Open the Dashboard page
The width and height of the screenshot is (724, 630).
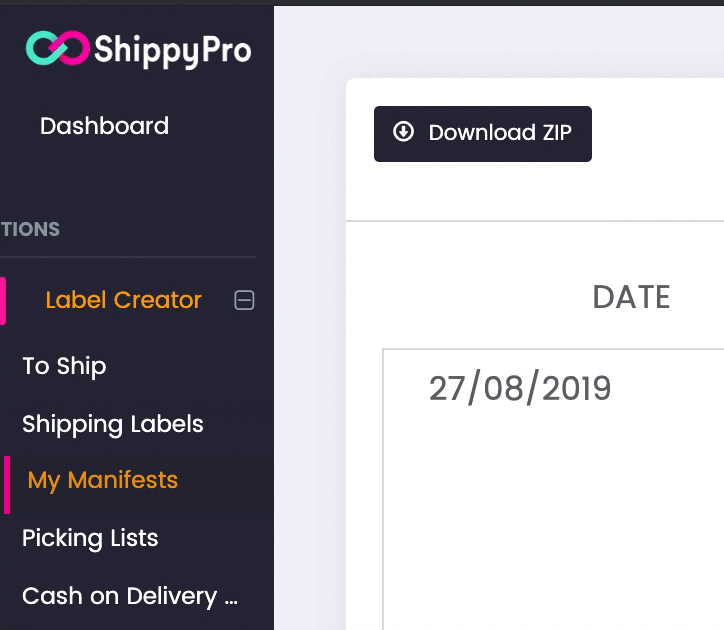(104, 126)
